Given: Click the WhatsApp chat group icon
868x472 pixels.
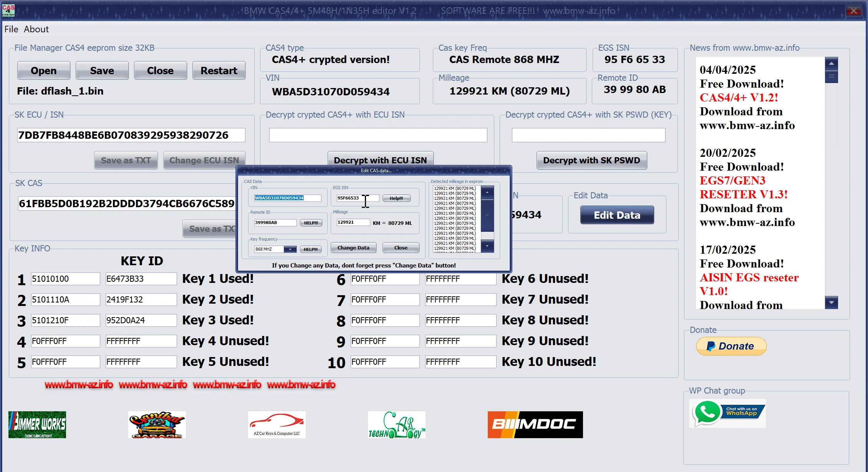Looking at the screenshot, I should click(727, 413).
